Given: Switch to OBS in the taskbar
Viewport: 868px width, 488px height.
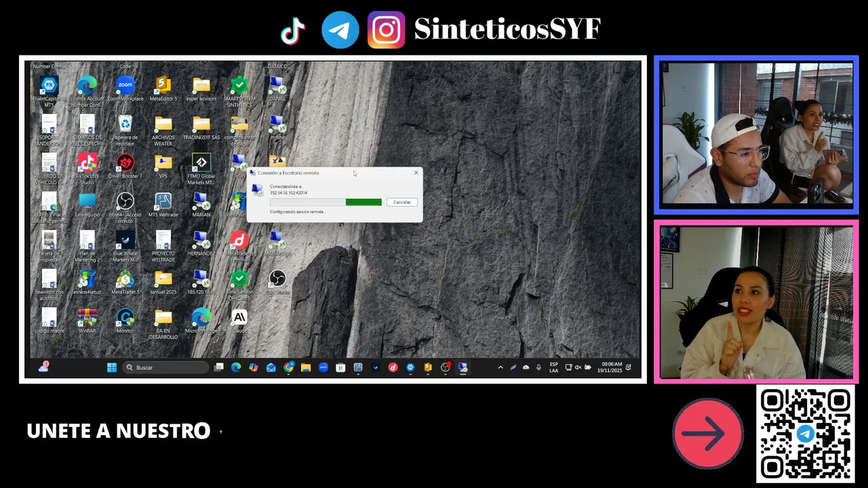Looking at the screenshot, I should tap(446, 367).
